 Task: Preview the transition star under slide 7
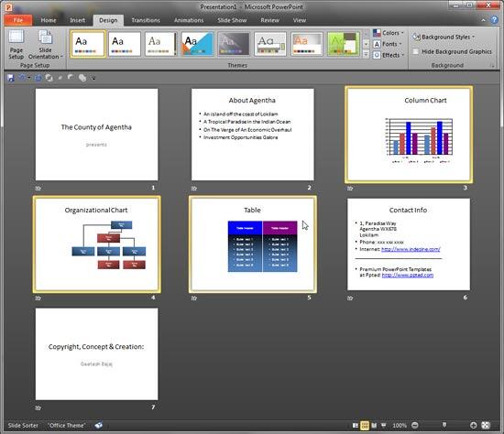click(x=38, y=408)
